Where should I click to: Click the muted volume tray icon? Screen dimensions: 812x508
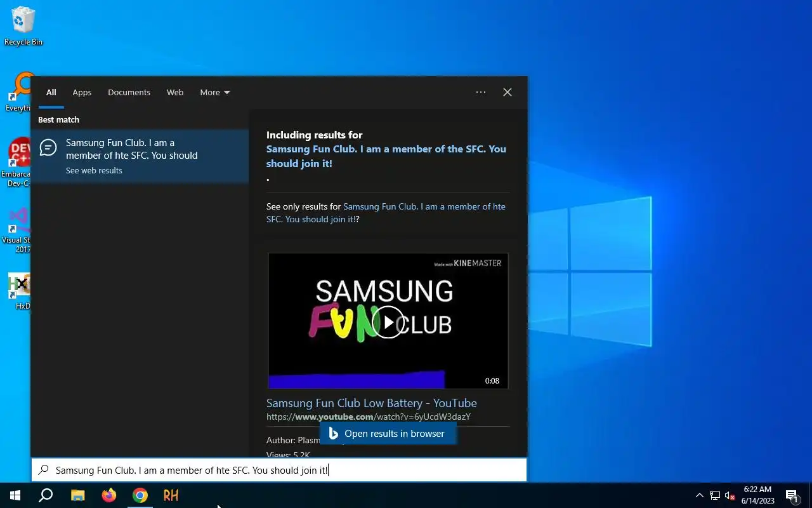pyautogui.click(x=730, y=495)
